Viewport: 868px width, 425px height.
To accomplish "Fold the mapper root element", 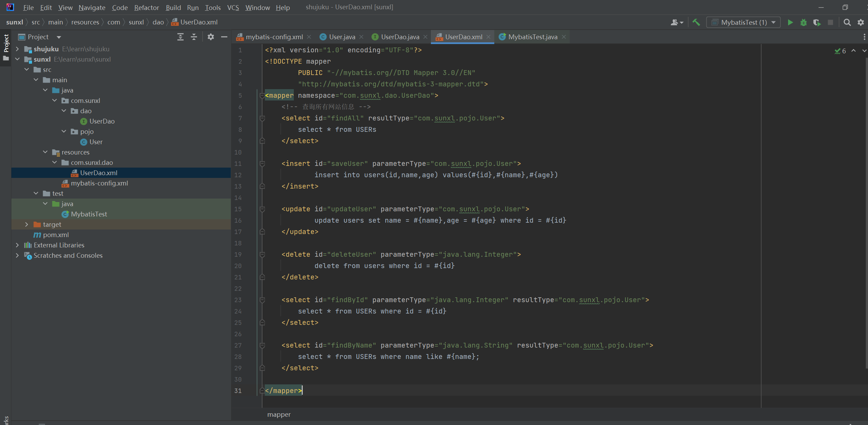I will click(262, 96).
